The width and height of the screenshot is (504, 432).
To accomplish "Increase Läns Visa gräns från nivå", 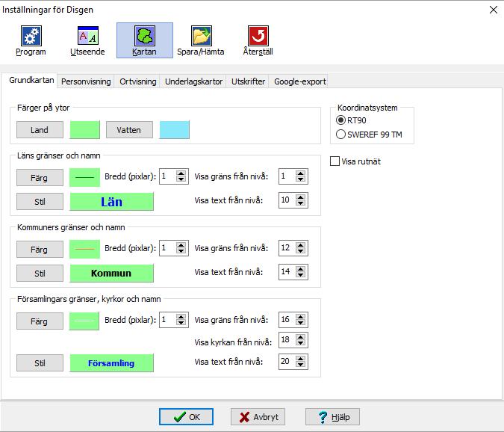I will [x=301, y=173].
